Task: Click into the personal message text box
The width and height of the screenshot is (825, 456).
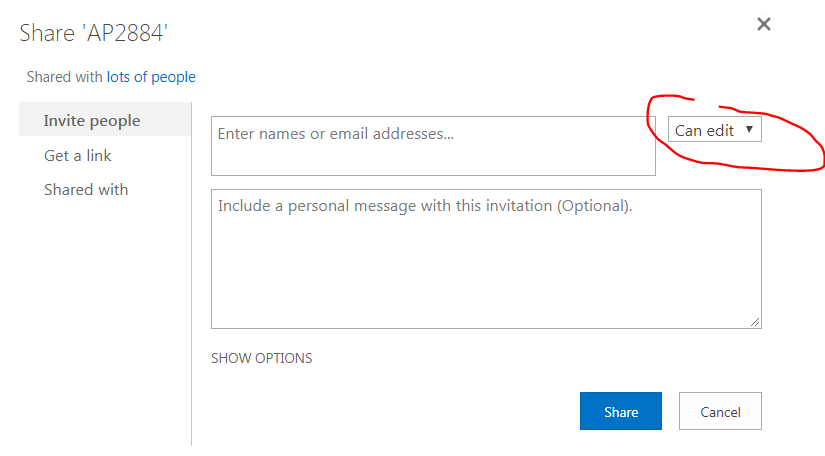Action: pos(485,258)
